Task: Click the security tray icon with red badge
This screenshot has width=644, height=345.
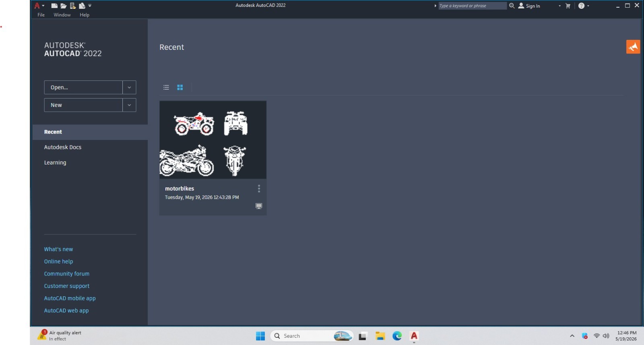Action: (585, 336)
